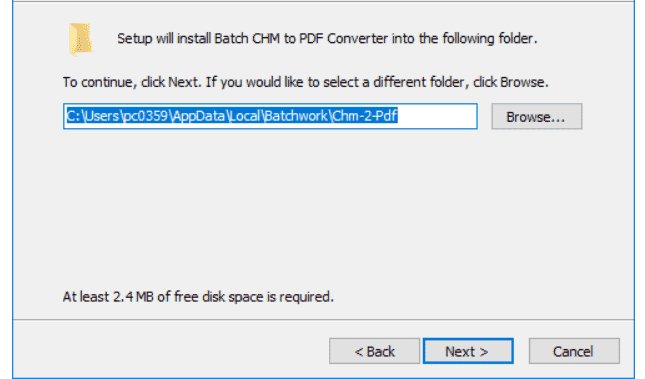Click the C: drive letter in path
This screenshot has width=645, height=379.
(73, 116)
